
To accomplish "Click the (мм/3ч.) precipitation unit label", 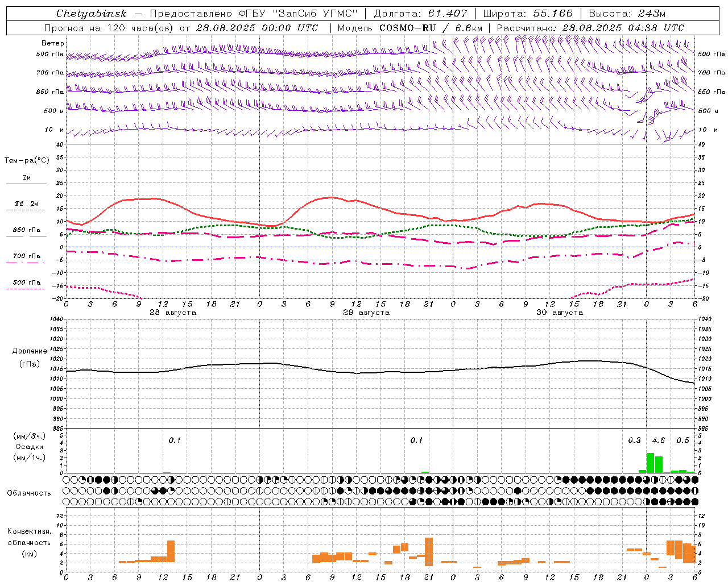I will coord(30,436).
